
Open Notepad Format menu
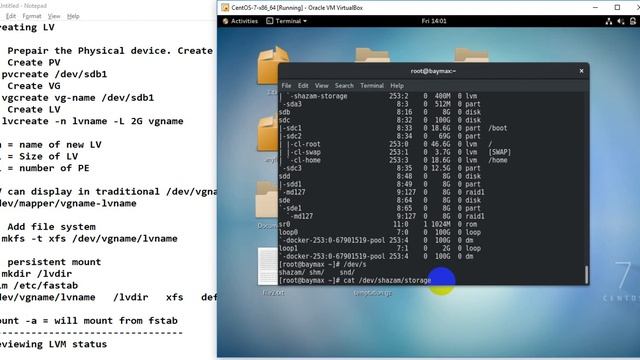(32, 16)
